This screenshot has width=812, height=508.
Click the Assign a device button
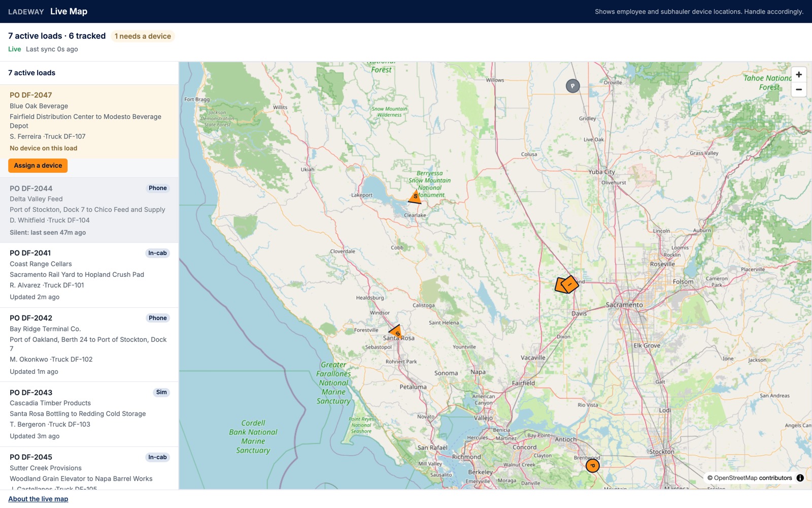click(38, 166)
